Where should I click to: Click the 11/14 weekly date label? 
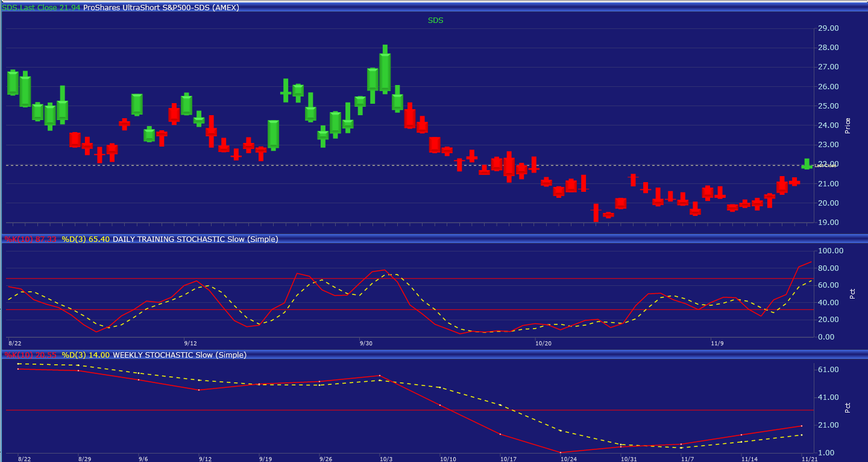tap(749, 459)
